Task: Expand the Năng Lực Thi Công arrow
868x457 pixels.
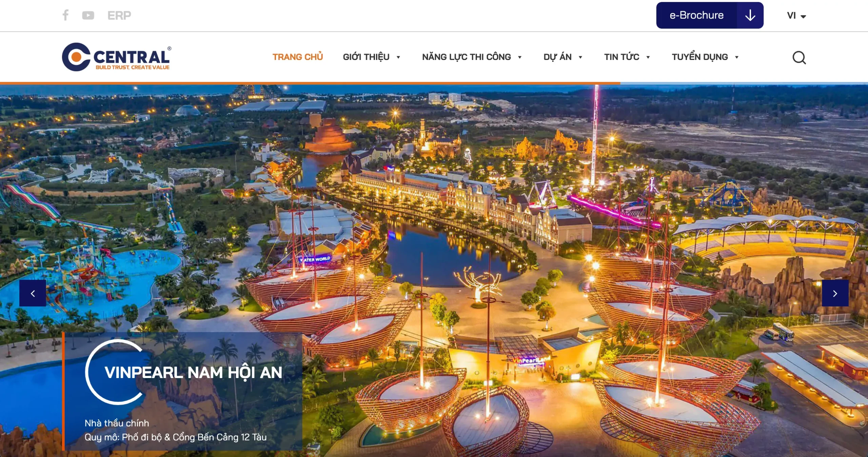Action: coord(519,57)
